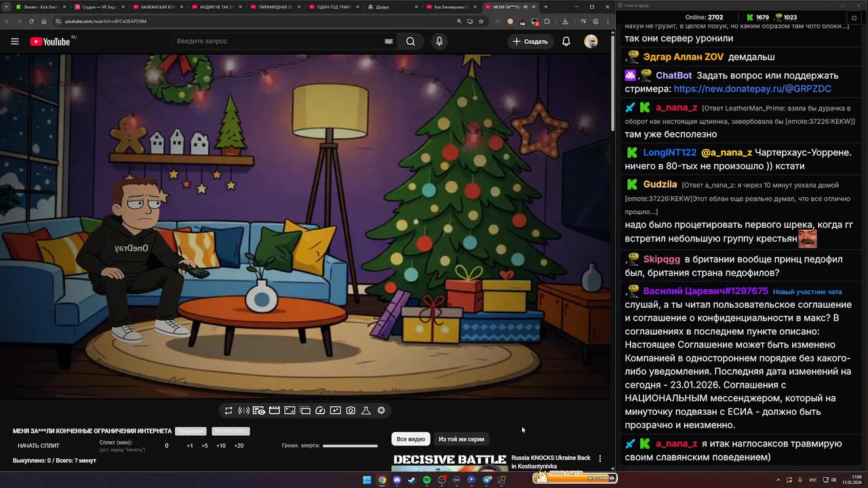This screenshot has width=868, height=488.
Task: Open Spotify from the taskbar
Action: pyautogui.click(x=427, y=480)
